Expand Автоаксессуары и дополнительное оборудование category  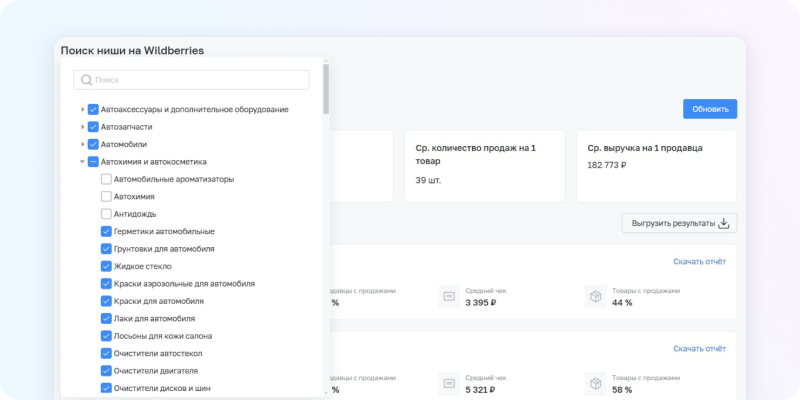pyautogui.click(x=82, y=109)
